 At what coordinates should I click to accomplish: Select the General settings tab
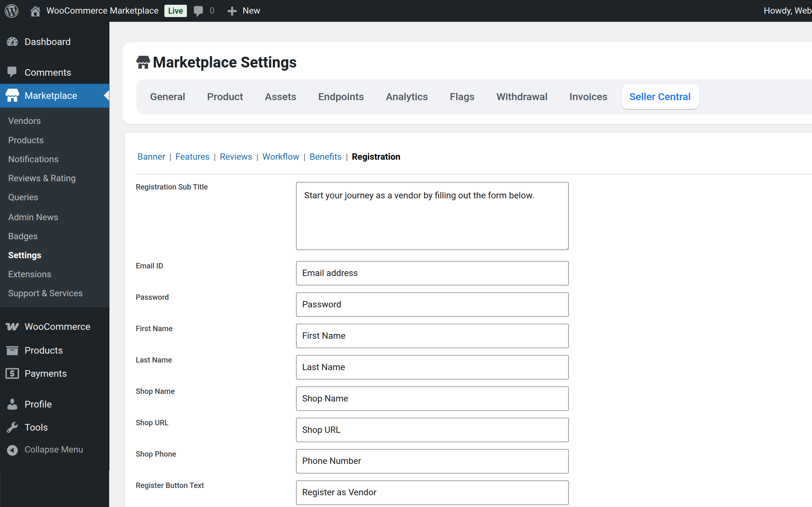(167, 97)
